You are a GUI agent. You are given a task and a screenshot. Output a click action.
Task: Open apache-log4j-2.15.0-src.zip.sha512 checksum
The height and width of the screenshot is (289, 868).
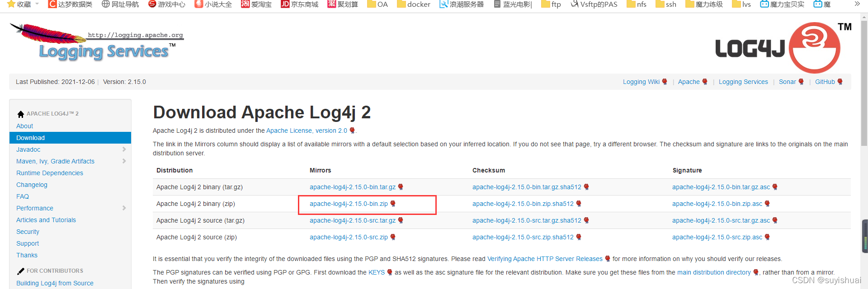pos(523,237)
